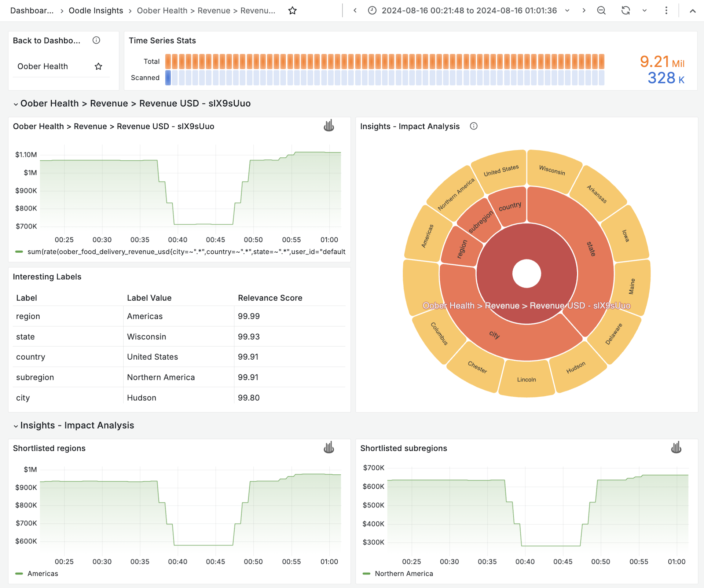Open the Oober Health dashboard link

point(43,66)
